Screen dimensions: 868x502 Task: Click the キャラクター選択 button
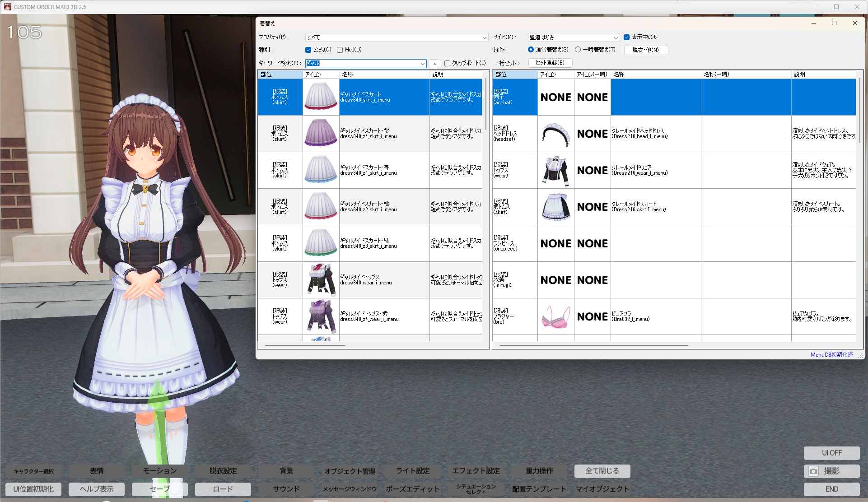pos(33,471)
